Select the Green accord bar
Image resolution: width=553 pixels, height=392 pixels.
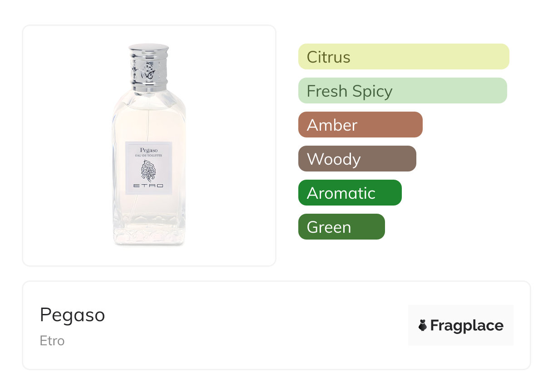pyautogui.click(x=341, y=227)
